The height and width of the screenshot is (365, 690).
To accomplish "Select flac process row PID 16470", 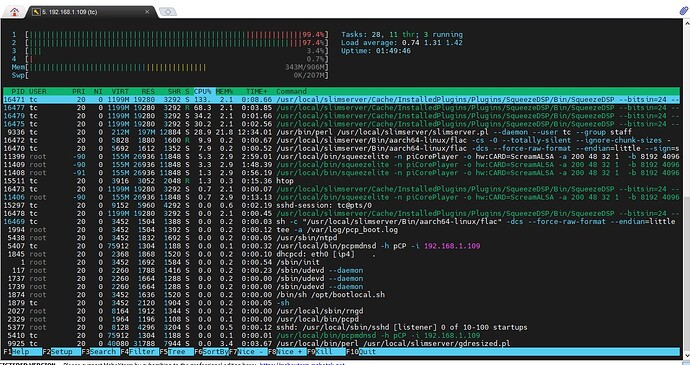I will coord(341,148).
